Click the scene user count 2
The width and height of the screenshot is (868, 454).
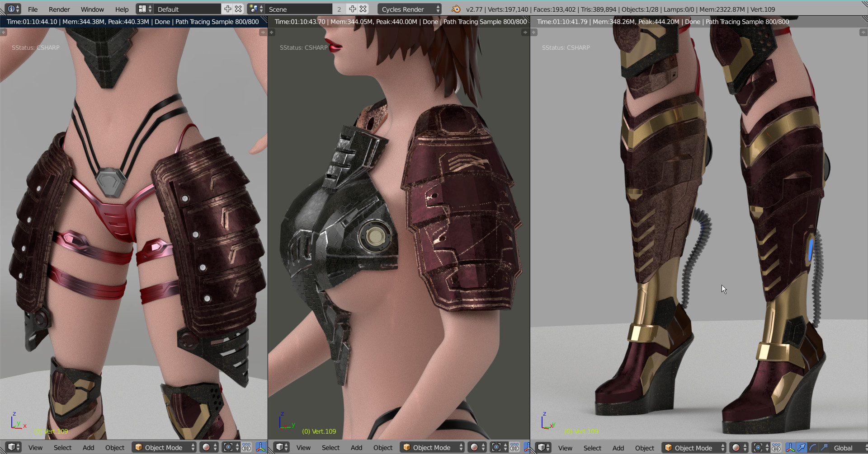[339, 9]
